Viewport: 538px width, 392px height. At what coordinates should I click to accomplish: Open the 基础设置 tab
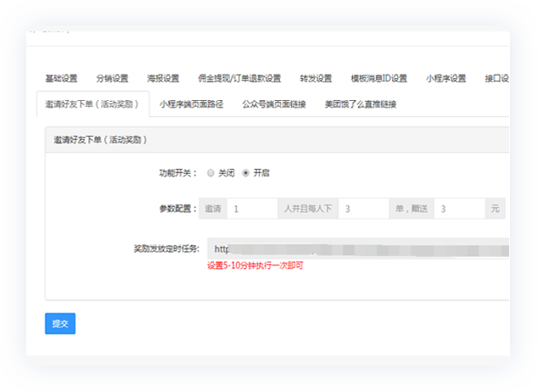[x=61, y=79]
